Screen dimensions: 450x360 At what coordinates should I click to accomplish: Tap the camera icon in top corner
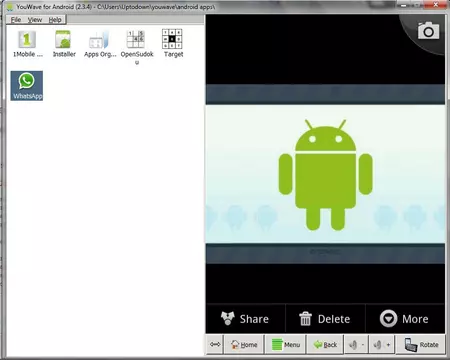click(428, 31)
